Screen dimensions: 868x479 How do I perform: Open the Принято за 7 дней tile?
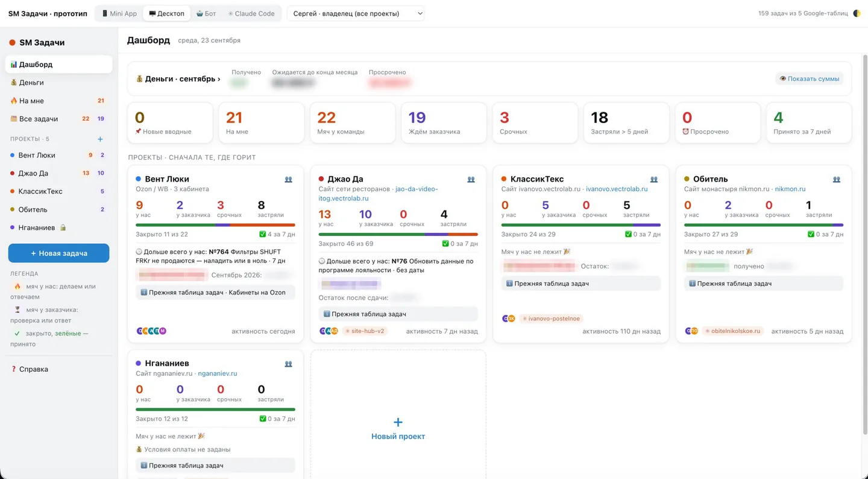pyautogui.click(x=809, y=122)
